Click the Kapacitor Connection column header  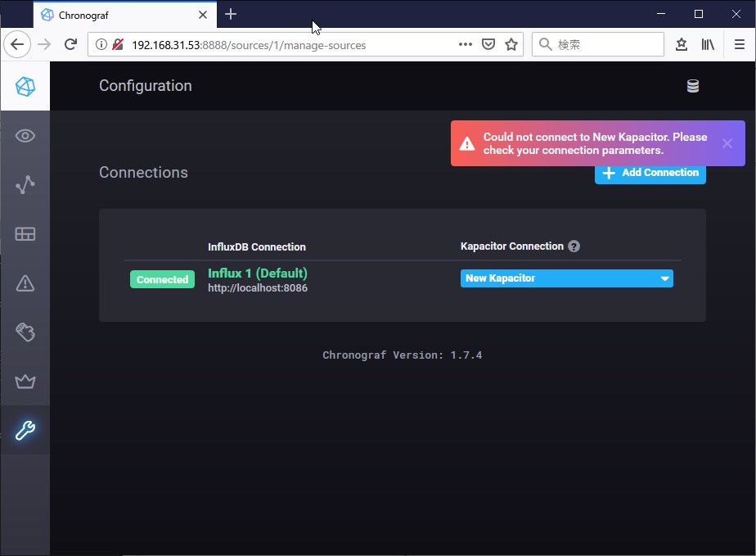(512, 246)
